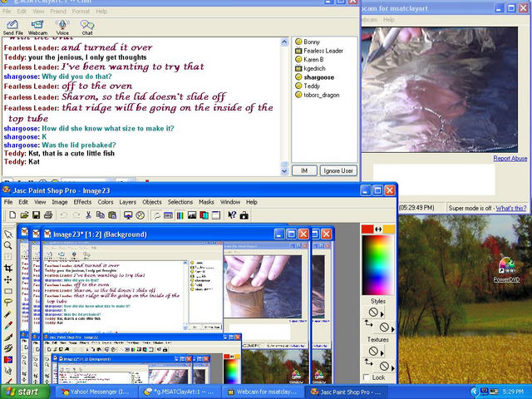The image size is (532, 399).
Task: Select tobors_dragon in chat user list
Action: coord(317,95)
